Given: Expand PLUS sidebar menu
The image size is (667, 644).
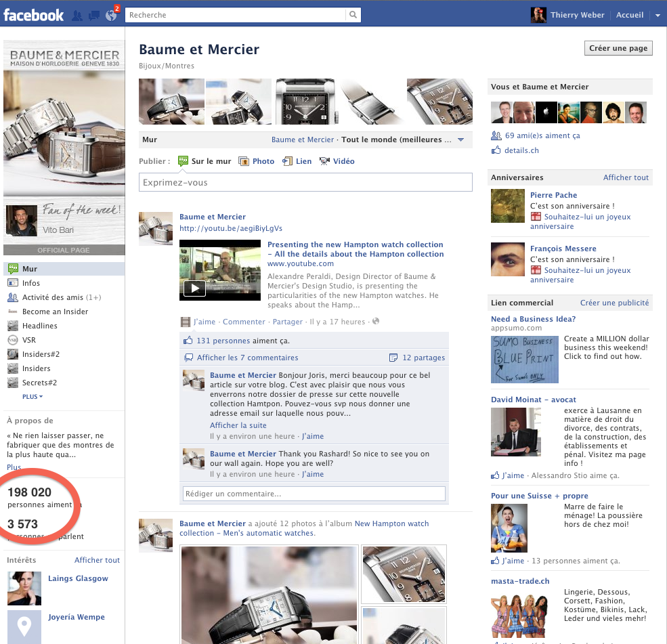Looking at the screenshot, I should 33,396.
